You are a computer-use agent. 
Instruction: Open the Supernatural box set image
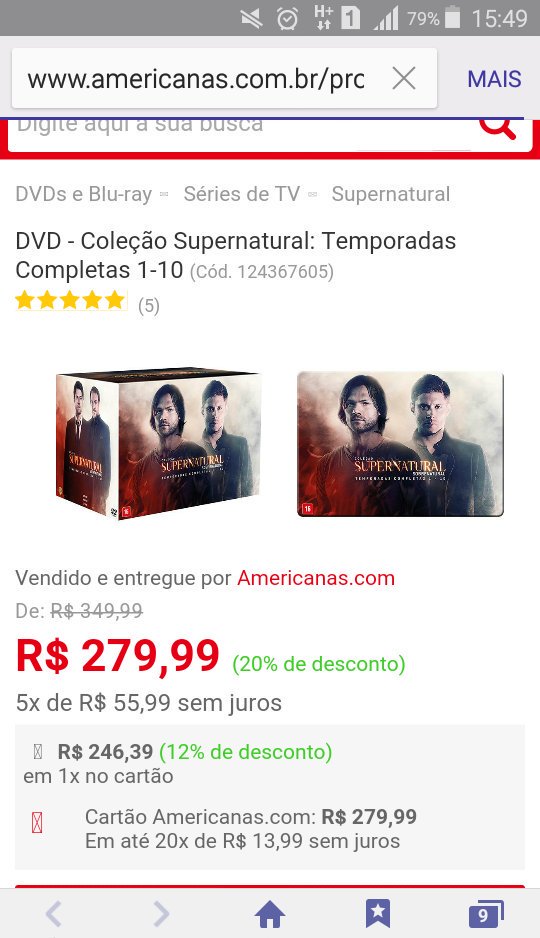(x=158, y=443)
